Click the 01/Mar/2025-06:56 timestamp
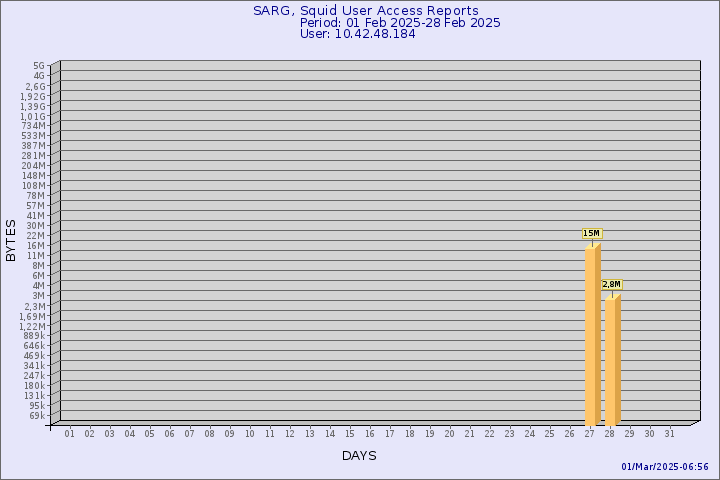Image resolution: width=720 pixels, height=480 pixels. pos(665,467)
